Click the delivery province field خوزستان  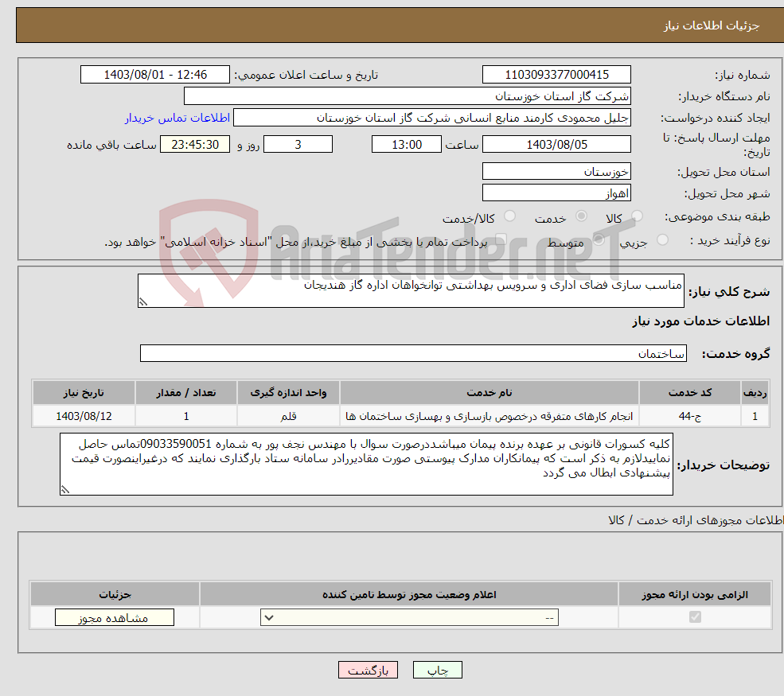(556, 171)
